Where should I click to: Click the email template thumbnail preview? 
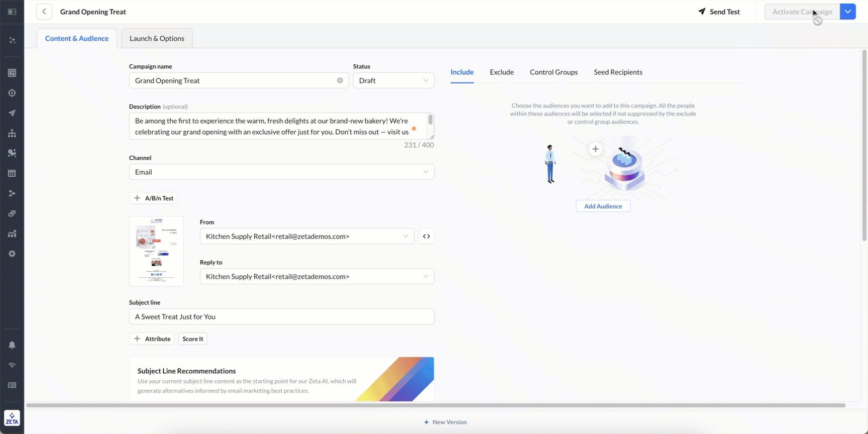click(156, 251)
